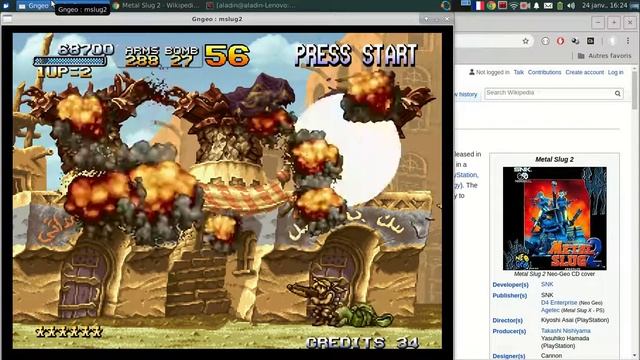Open the mail envelope tray icon
Viewport: 640px width, 360px height.
tap(548, 5)
